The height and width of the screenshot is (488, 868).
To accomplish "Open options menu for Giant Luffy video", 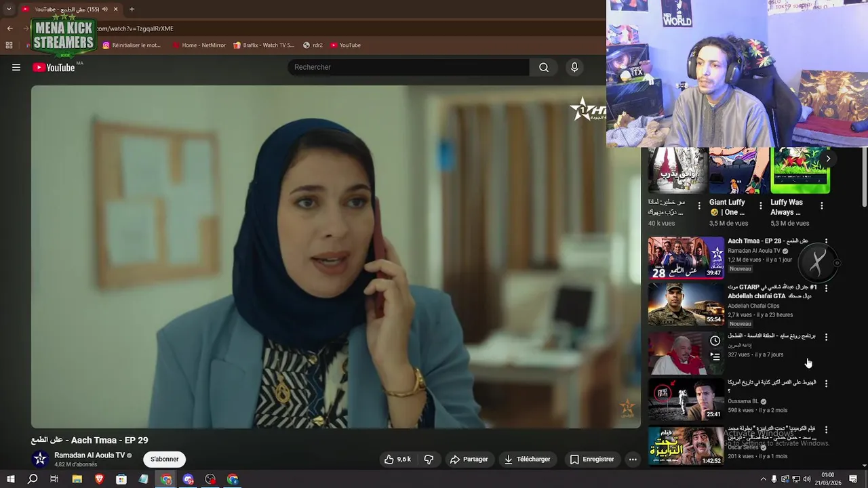I will click(761, 205).
